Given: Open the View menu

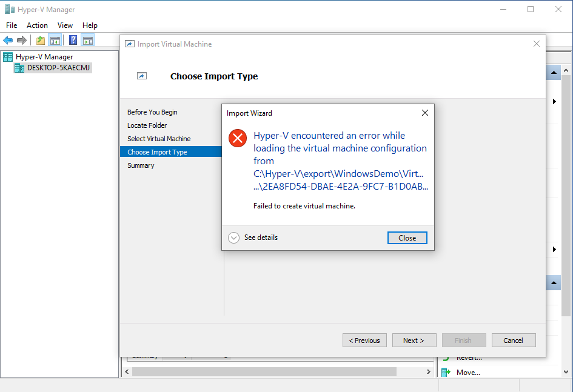Looking at the screenshot, I should point(65,25).
